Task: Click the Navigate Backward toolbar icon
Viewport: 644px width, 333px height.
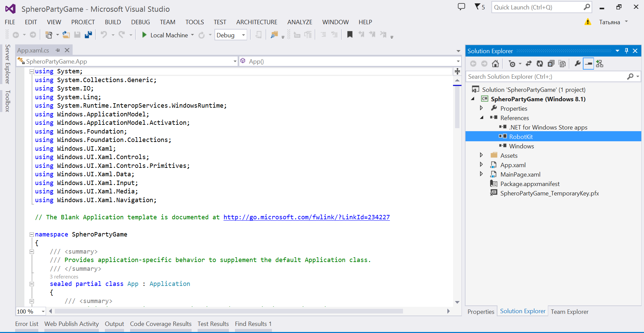Action: (x=16, y=35)
